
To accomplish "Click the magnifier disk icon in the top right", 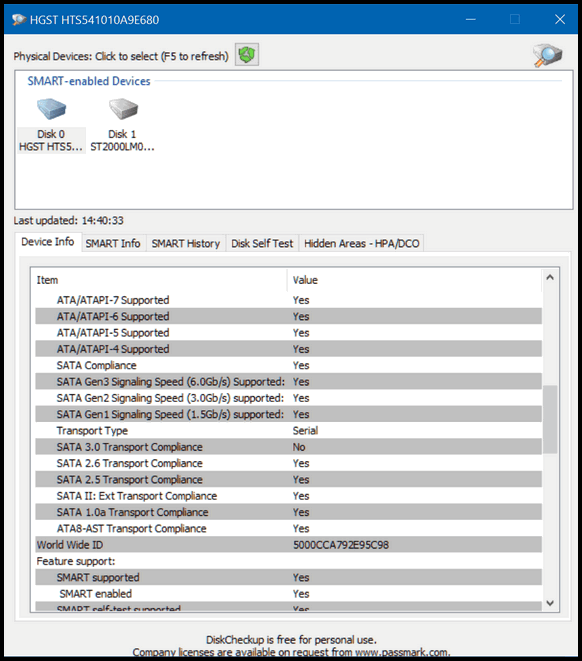I will pyautogui.click(x=547, y=55).
